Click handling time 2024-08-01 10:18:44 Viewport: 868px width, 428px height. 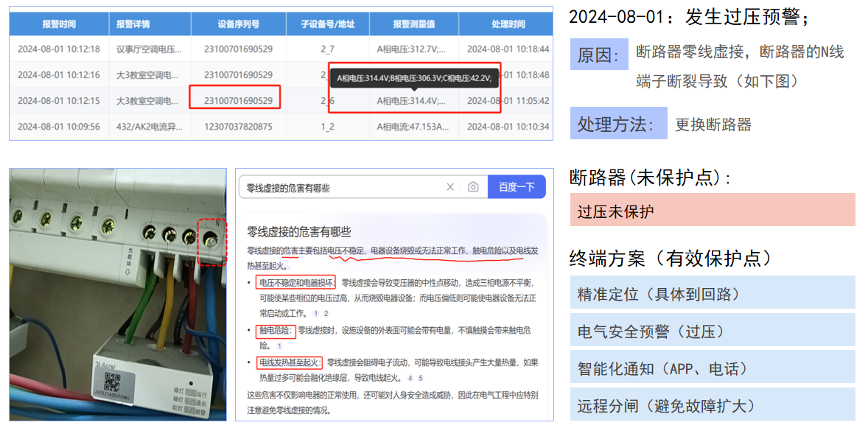coord(508,49)
